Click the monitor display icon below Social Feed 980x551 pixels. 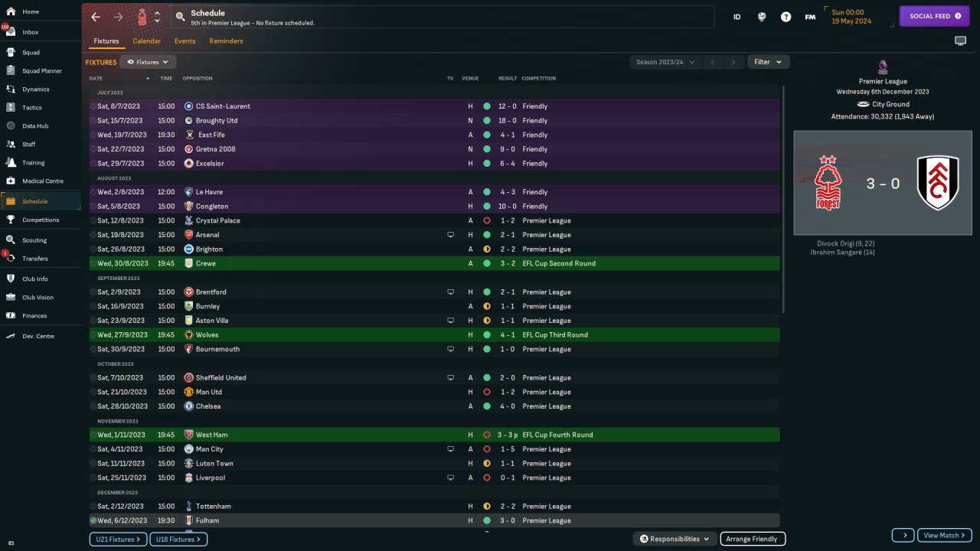pos(960,41)
